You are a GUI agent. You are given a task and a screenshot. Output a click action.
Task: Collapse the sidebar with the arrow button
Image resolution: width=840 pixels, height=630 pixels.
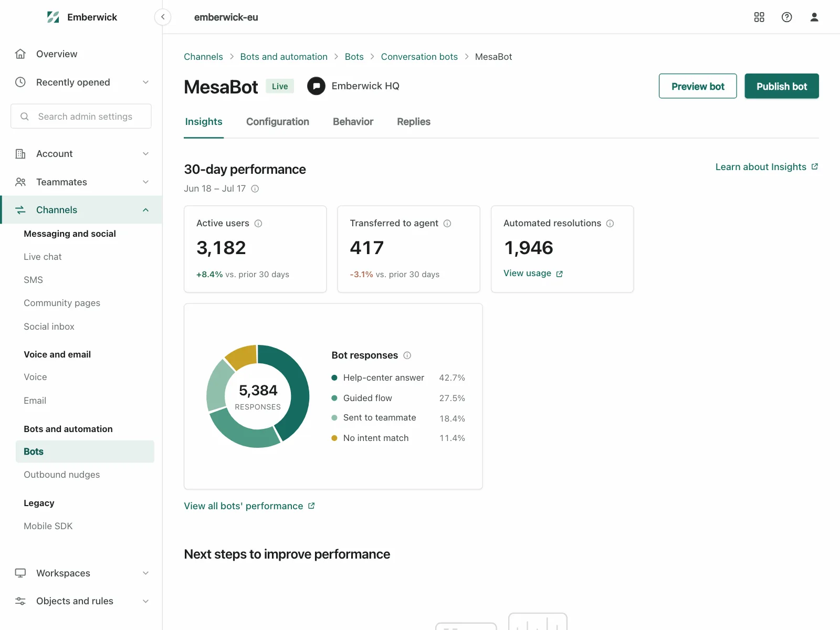(x=163, y=17)
